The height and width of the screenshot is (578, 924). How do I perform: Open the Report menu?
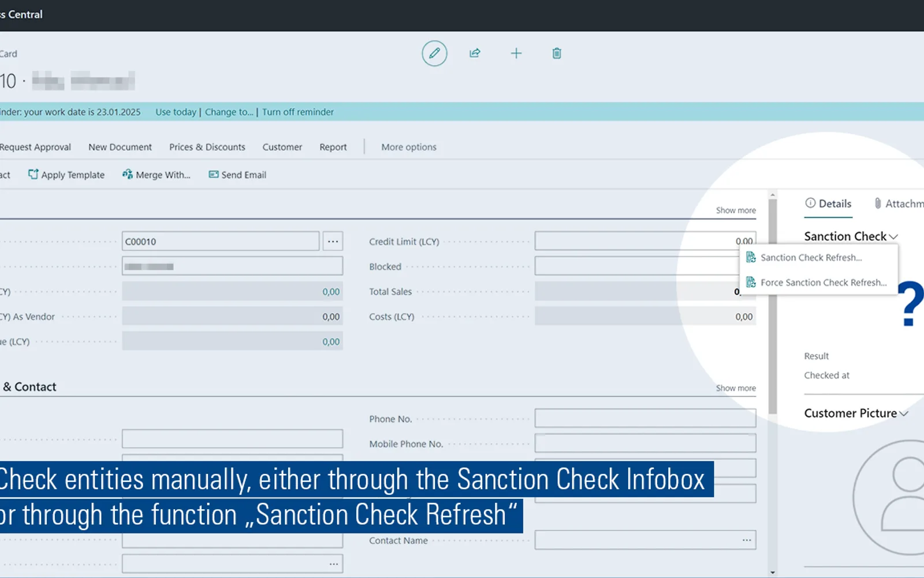point(333,147)
